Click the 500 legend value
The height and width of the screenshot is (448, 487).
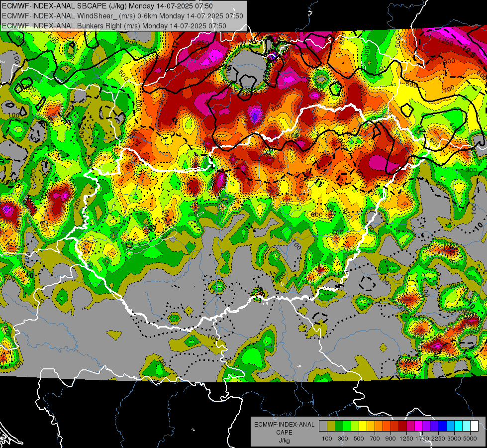pos(359,439)
